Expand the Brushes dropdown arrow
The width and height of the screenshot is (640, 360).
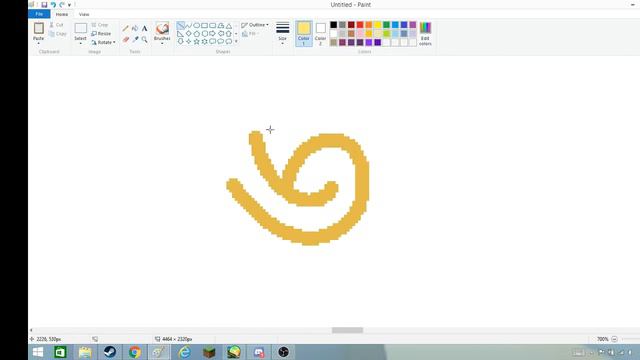[x=162, y=43]
